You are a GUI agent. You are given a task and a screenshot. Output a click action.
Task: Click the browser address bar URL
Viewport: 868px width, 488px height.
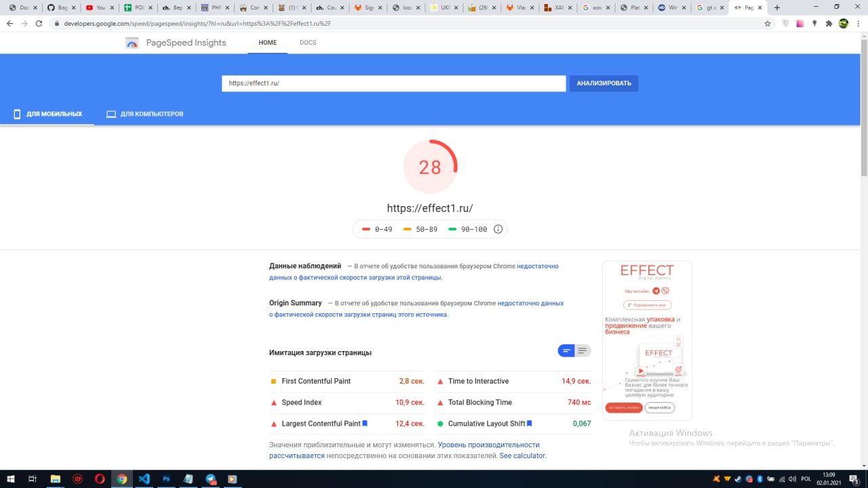click(x=198, y=23)
